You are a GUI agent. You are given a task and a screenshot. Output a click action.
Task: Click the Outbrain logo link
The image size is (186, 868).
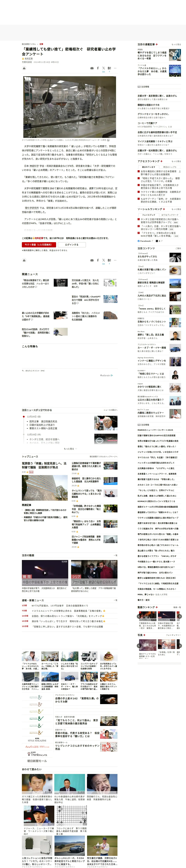point(106,375)
